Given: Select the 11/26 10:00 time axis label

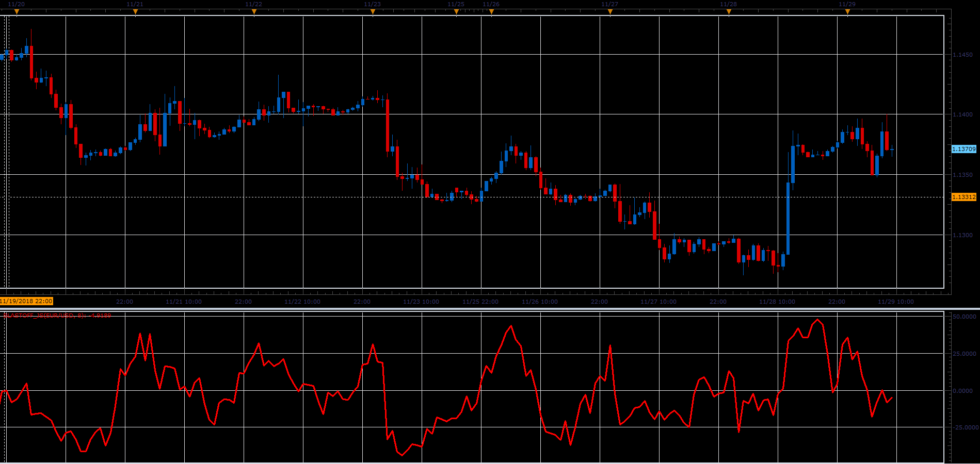Looking at the screenshot, I should pyautogui.click(x=540, y=302).
